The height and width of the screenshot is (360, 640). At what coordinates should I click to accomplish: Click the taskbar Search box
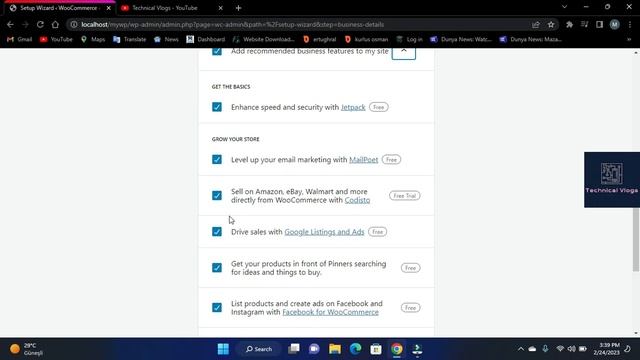coord(259,349)
